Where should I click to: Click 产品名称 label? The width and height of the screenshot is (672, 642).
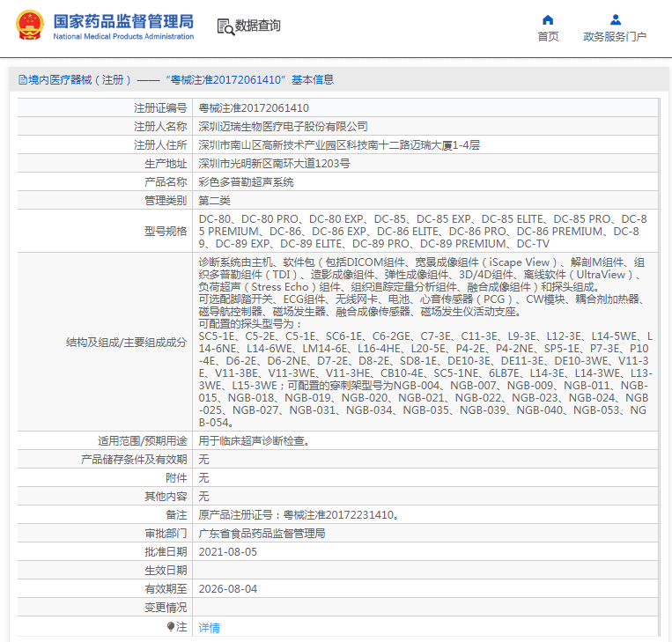coord(166,181)
